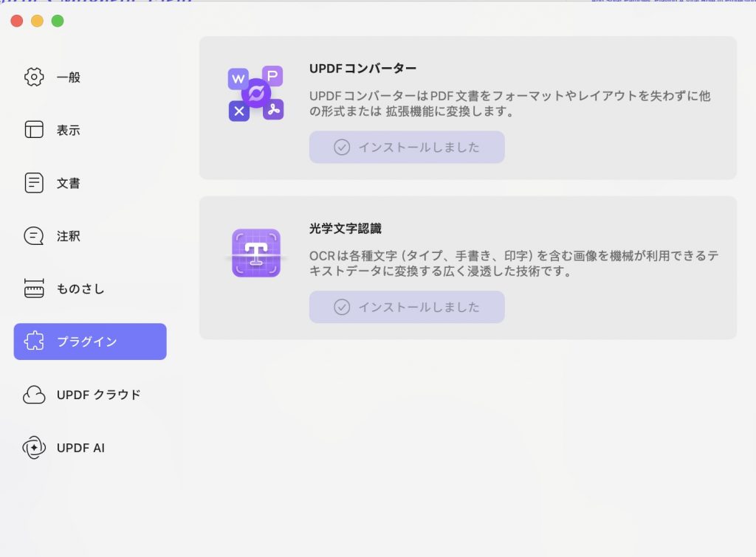The height and width of the screenshot is (557, 756).
Task: Click the UPDF コンバーター description paragraph
Action: [510, 103]
